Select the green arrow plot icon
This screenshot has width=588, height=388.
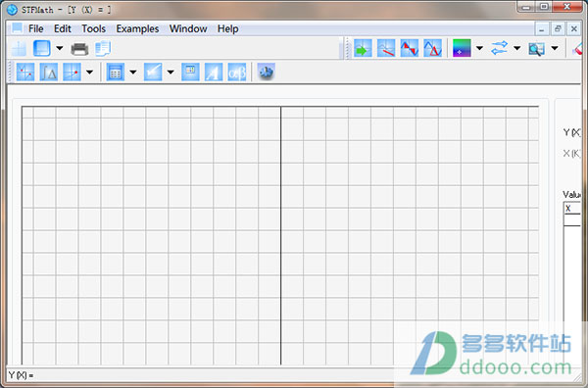(363, 48)
